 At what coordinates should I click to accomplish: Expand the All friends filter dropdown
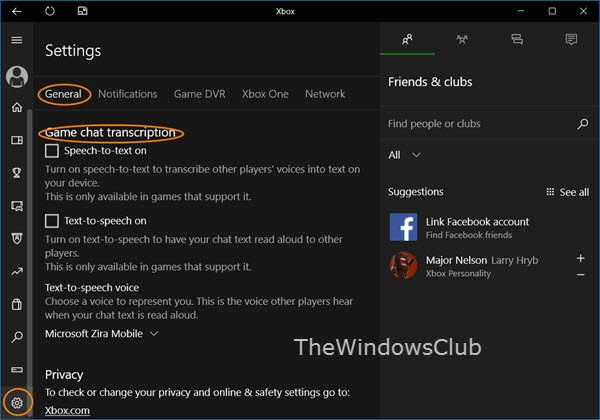point(404,155)
